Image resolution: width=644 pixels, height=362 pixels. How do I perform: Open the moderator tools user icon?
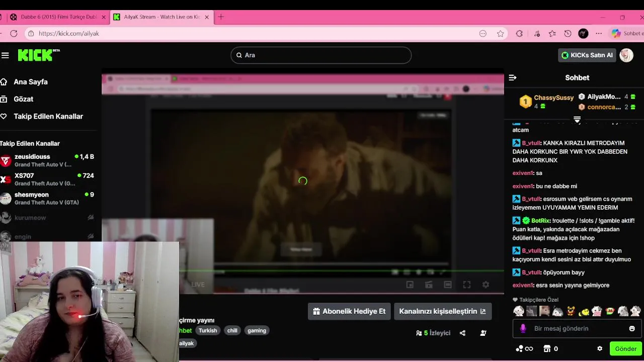point(483,333)
